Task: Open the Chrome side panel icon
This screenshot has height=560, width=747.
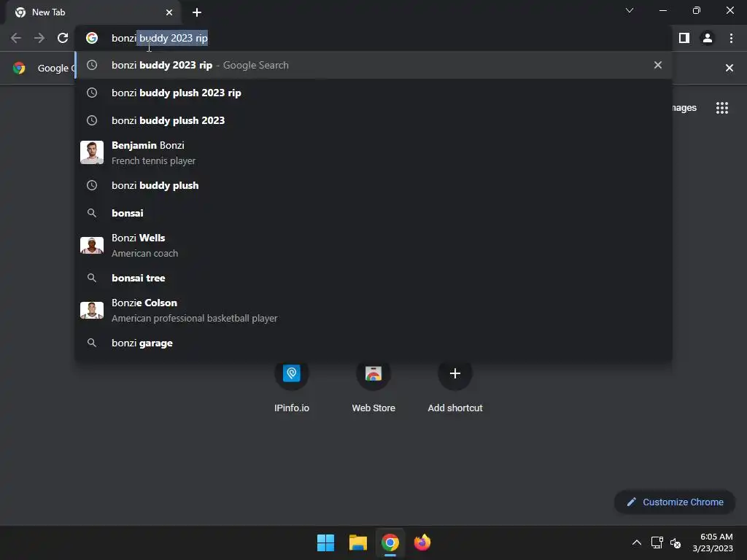Action: [684, 38]
